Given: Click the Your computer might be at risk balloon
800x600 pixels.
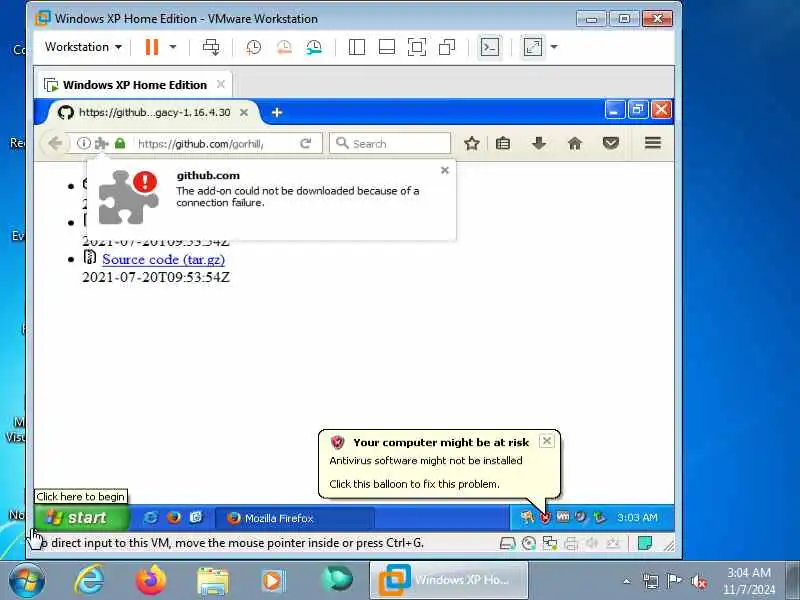Looking at the screenshot, I should click(439, 463).
